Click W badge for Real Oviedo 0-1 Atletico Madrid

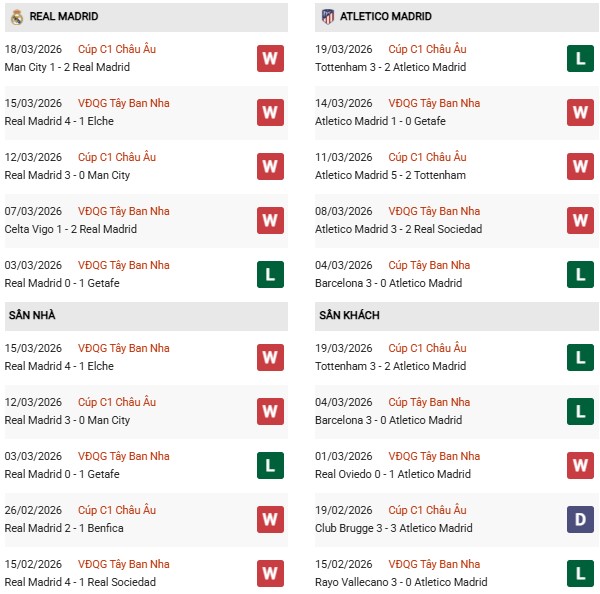point(581,465)
